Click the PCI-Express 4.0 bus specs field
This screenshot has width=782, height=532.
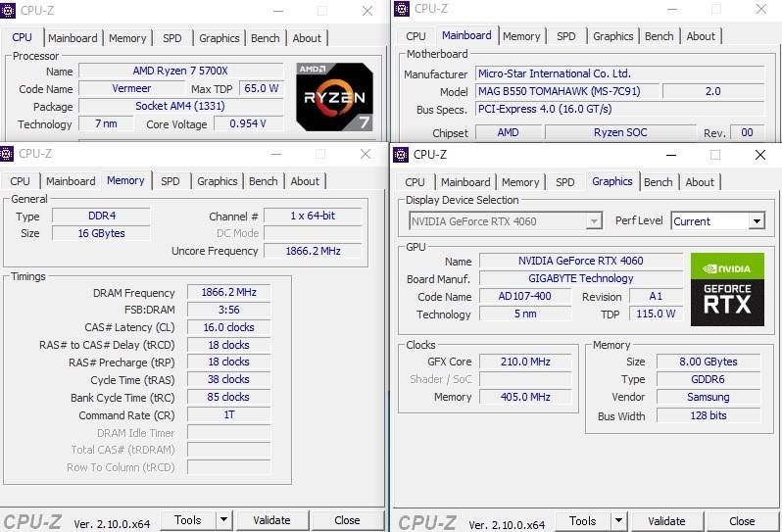tap(620, 109)
